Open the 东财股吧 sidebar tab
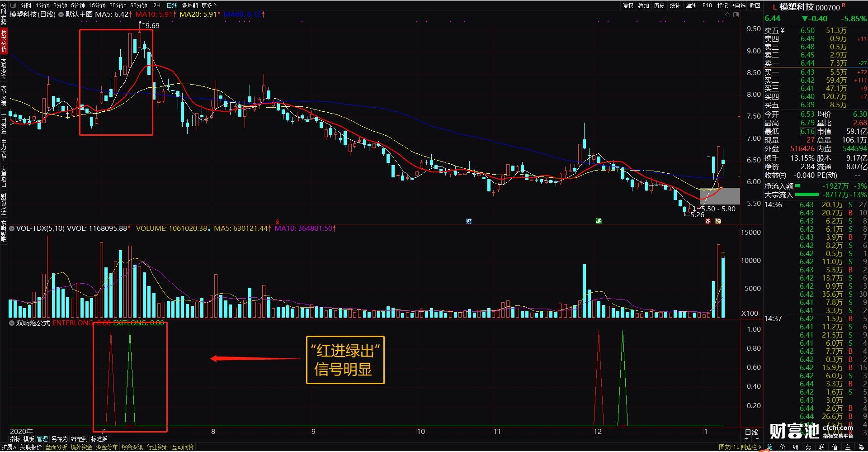Screen dimensions: 868x452 (4, 231)
